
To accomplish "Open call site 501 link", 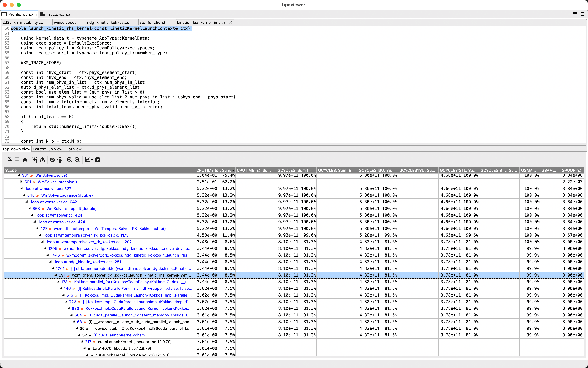I will [28, 182].
